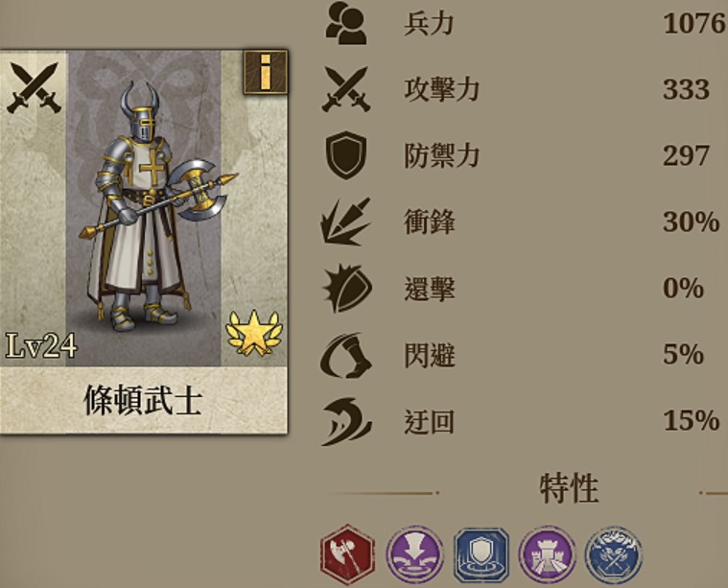Click the troop strength people icon

coord(346,23)
